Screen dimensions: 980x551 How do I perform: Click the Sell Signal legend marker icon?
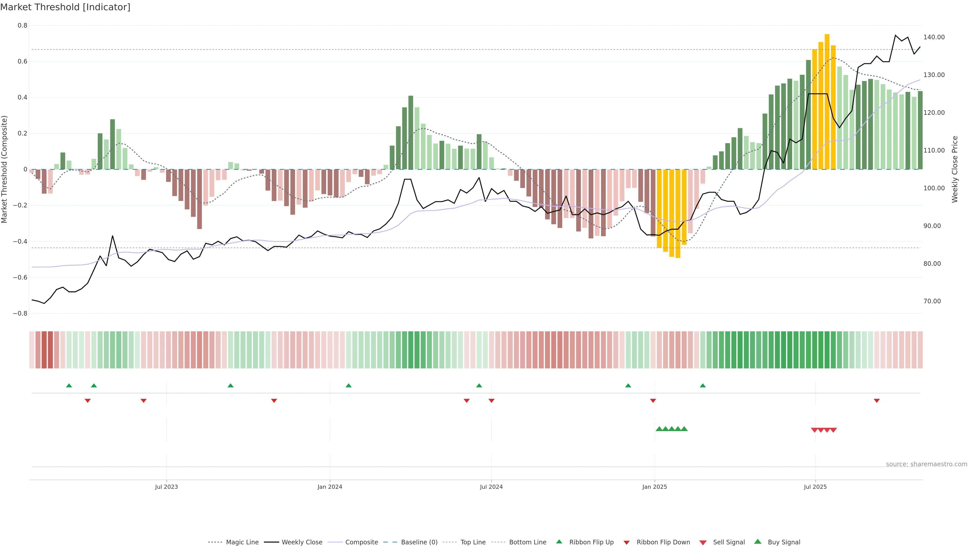pyautogui.click(x=703, y=543)
